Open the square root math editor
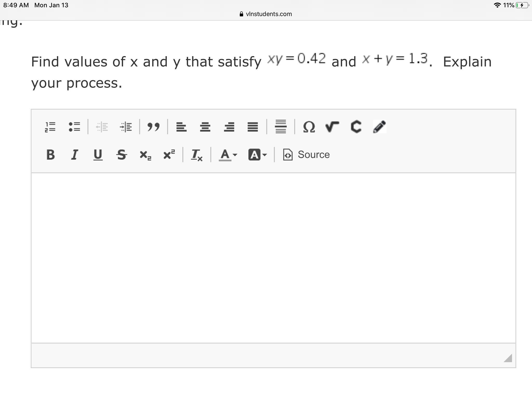Screen dimensions: 532x399 (332, 127)
